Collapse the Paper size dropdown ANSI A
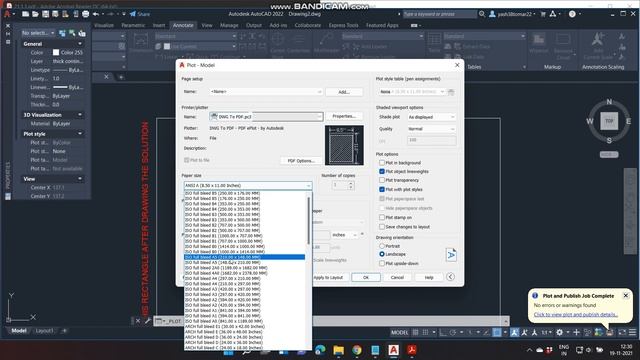Image resolution: width=640 pixels, height=360 pixels. (x=248, y=185)
